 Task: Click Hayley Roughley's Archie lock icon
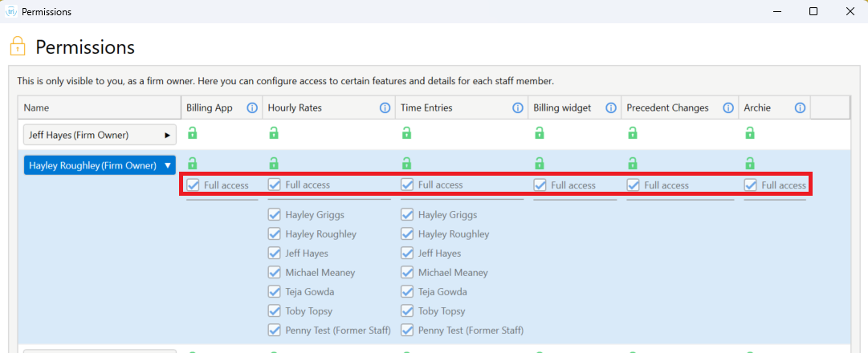tap(749, 163)
